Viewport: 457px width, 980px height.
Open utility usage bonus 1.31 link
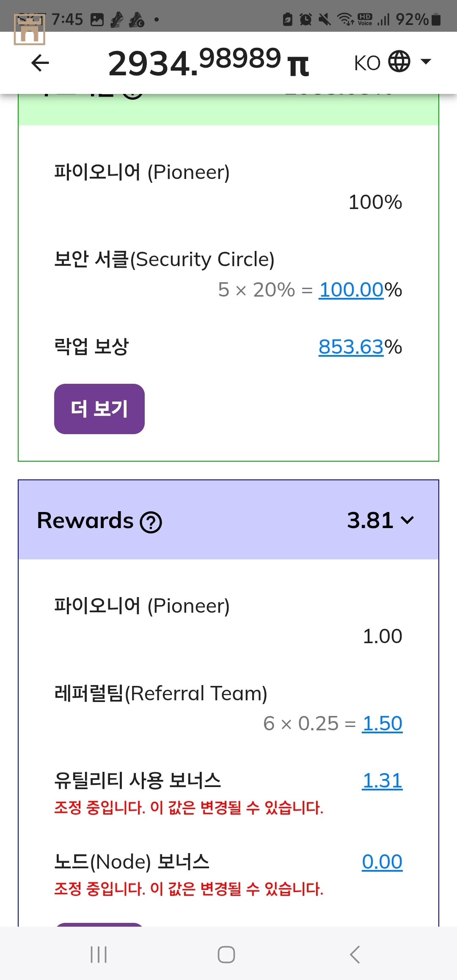(382, 781)
